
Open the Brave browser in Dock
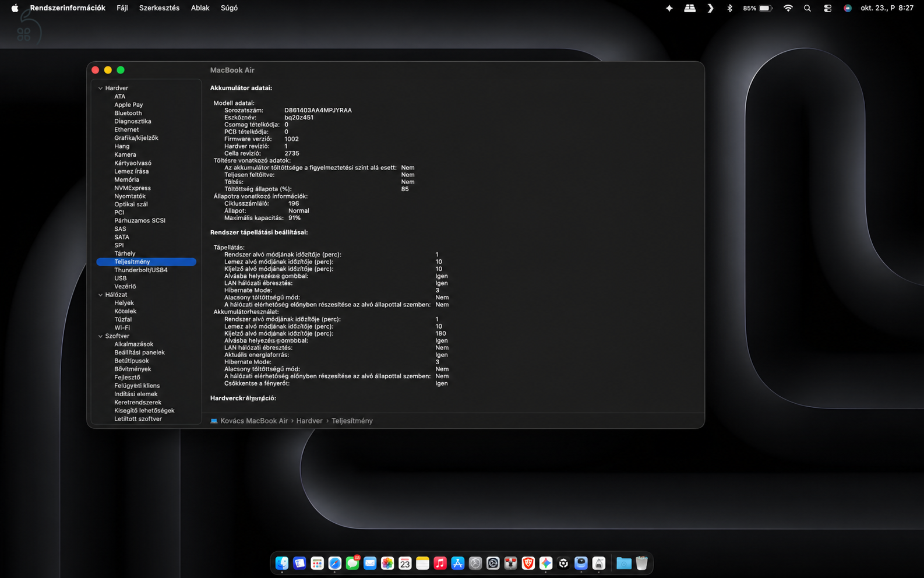[528, 563]
